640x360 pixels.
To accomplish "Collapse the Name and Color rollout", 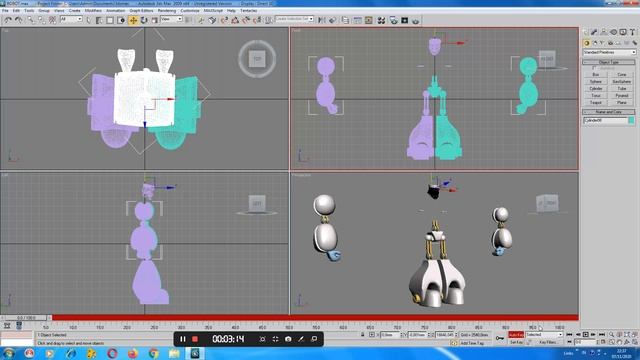I will (609, 112).
